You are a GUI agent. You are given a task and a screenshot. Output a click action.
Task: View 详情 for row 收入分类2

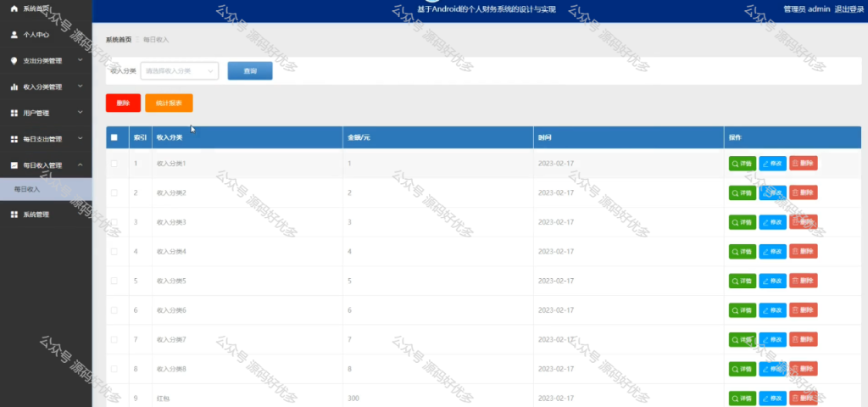point(743,192)
